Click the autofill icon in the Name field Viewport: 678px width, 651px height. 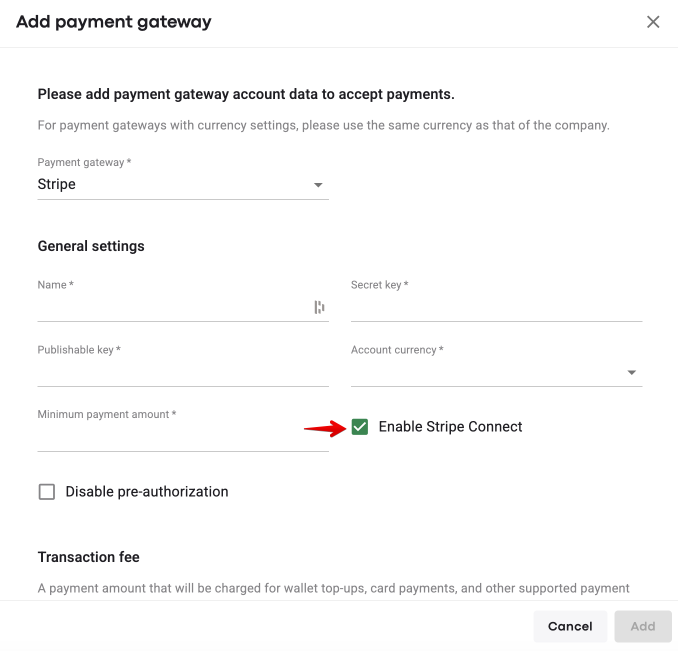tap(320, 308)
